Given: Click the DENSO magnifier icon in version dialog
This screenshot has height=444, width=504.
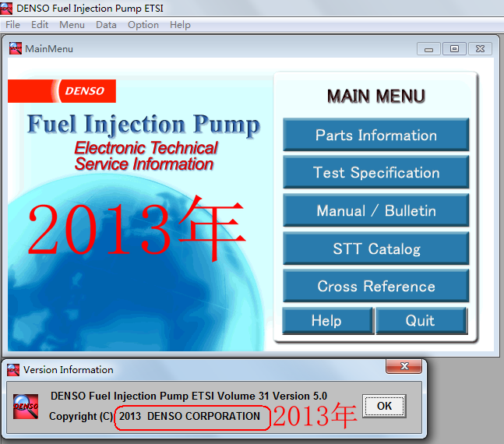Looking at the screenshot, I should [x=26, y=406].
